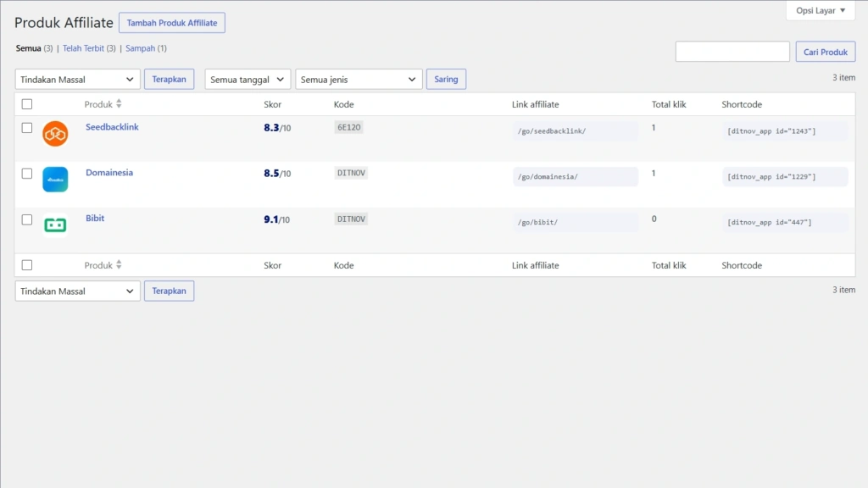This screenshot has width=868, height=488.
Task: Click the /go/bibit/ affiliate link field
Action: coord(576,223)
